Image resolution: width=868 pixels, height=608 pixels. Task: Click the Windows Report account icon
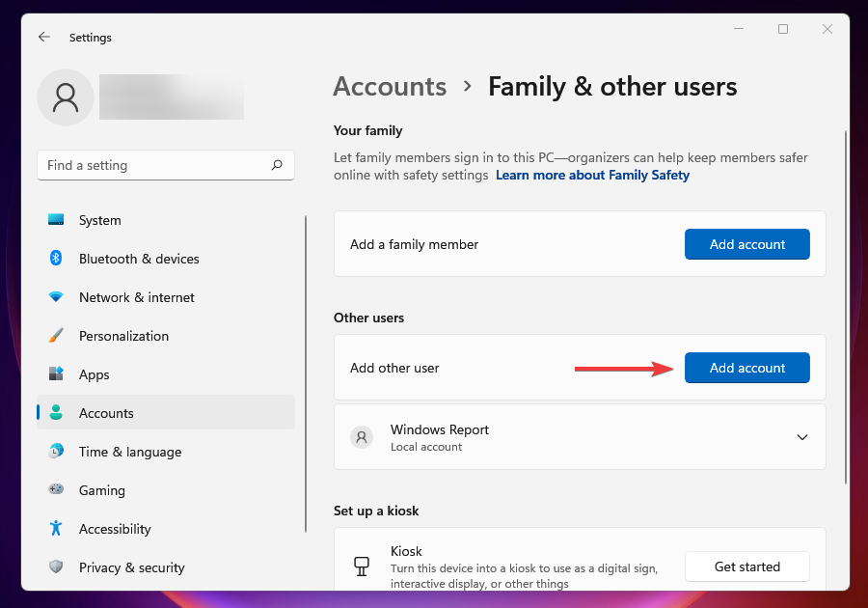pos(362,436)
